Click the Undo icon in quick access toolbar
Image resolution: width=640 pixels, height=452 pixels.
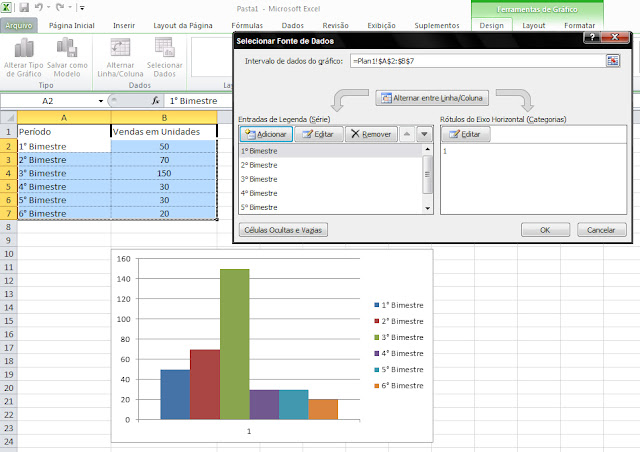tap(38, 7)
